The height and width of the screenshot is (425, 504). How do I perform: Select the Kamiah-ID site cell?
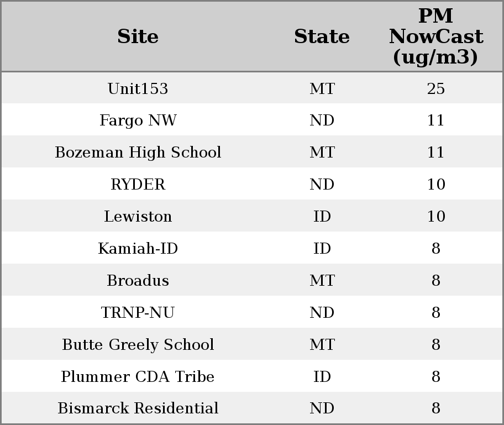click(138, 249)
